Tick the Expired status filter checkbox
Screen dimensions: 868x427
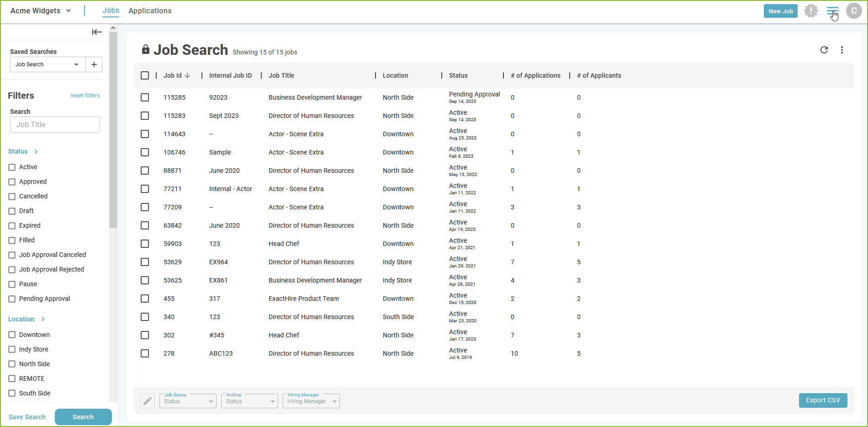12,226
